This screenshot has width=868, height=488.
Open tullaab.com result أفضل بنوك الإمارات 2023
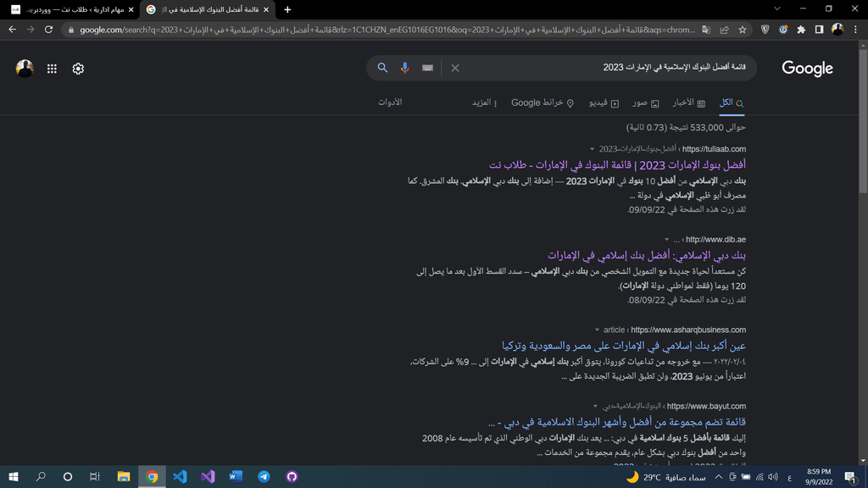point(617,165)
